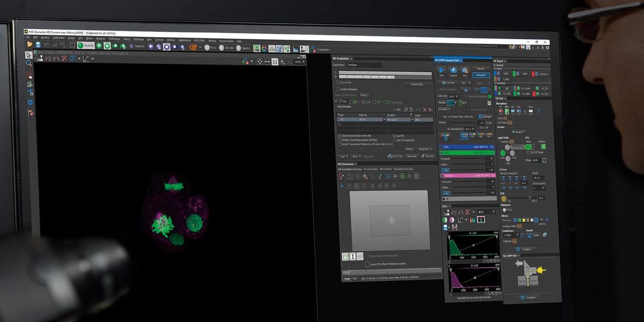Open the Devices menu
This screenshot has width=644, height=322.
[x=160, y=40]
